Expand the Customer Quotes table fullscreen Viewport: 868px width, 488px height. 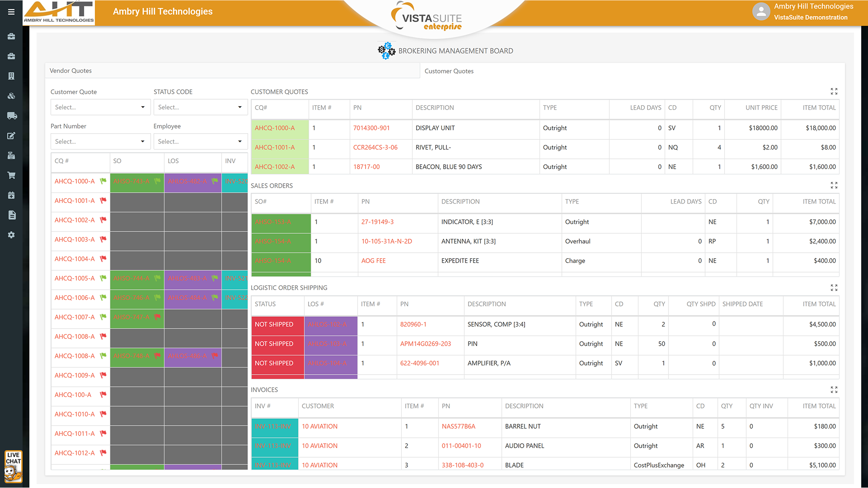[834, 92]
